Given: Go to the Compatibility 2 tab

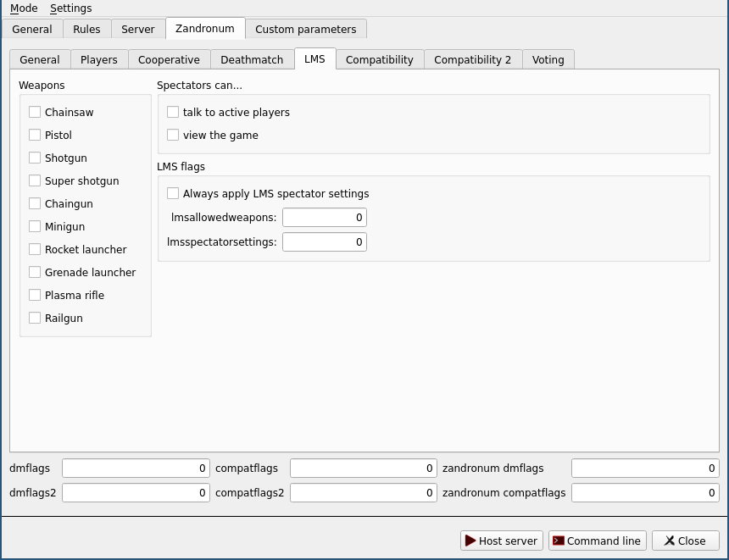Looking at the screenshot, I should coord(472,60).
